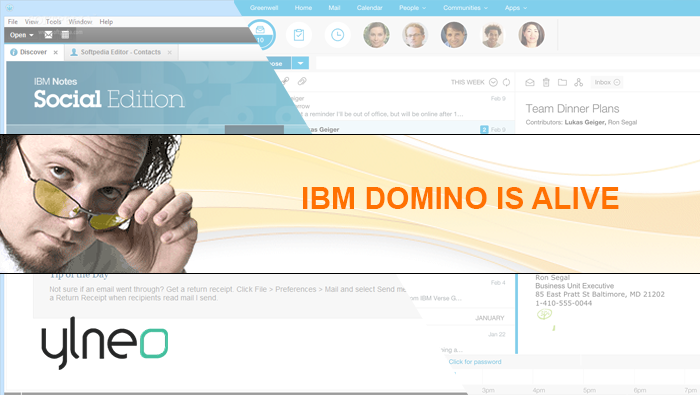Switch to the Discover tab

point(33,52)
